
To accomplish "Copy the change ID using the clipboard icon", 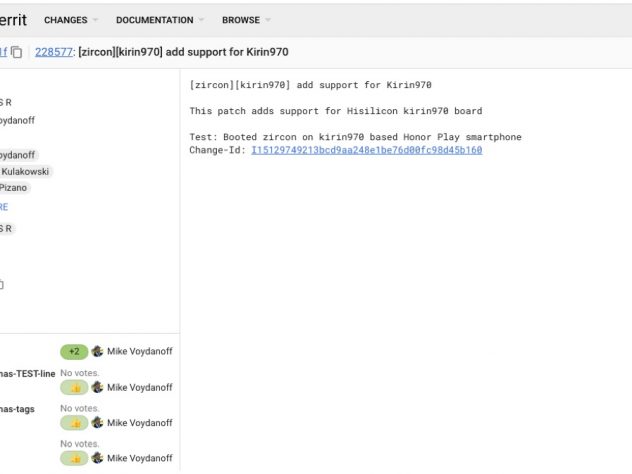I will [17, 53].
